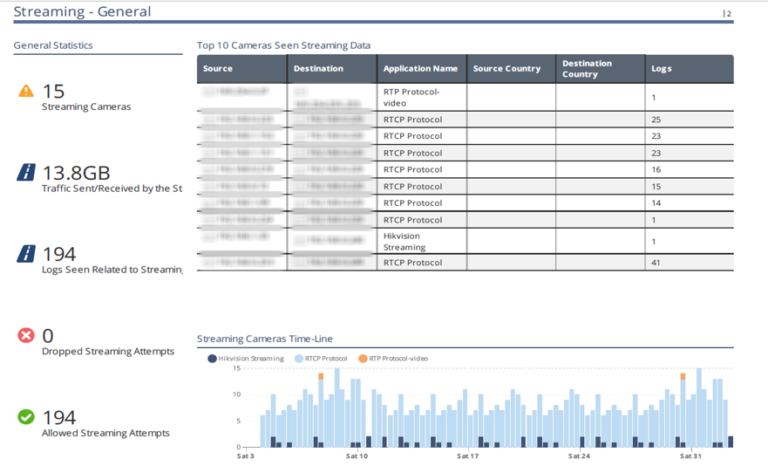This screenshot has height=466, width=768.
Task: Click the 194 value above Allowed Streaming Attempts
Action: (x=59, y=418)
